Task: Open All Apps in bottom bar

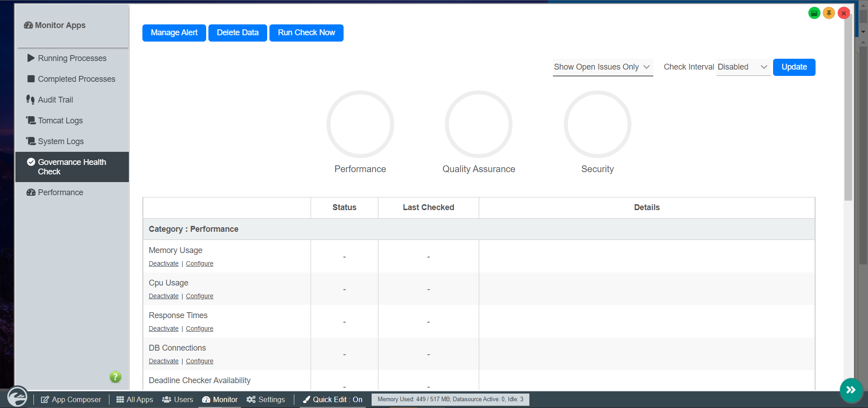Action: point(135,399)
